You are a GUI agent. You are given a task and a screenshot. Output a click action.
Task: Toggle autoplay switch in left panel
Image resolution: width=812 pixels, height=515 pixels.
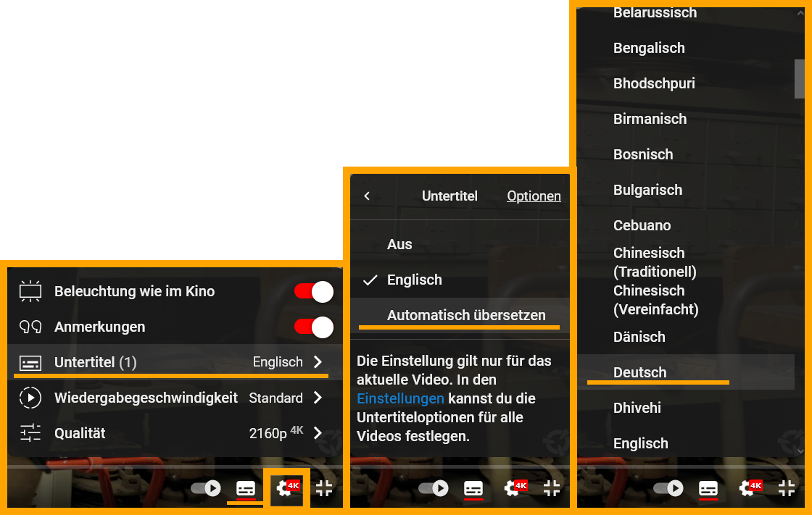click(206, 488)
